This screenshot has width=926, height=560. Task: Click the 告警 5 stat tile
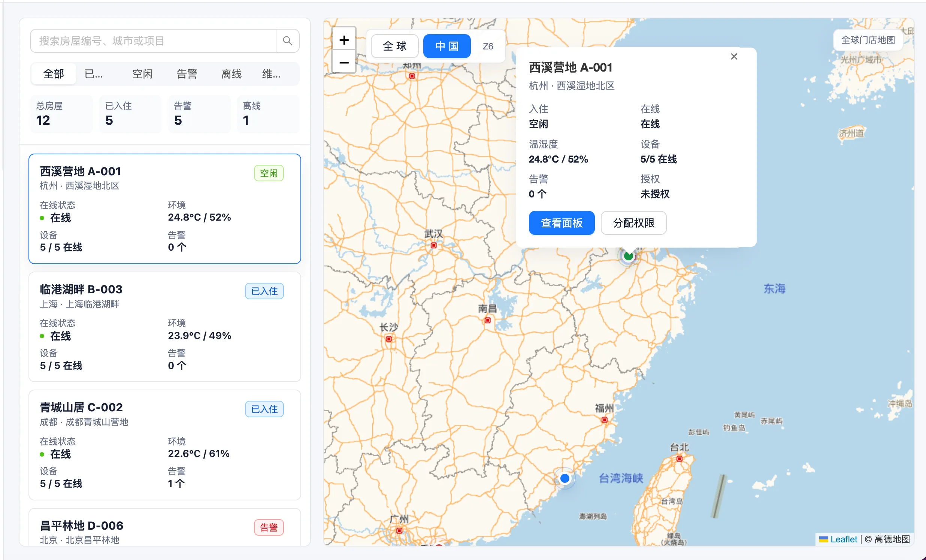[x=199, y=114]
